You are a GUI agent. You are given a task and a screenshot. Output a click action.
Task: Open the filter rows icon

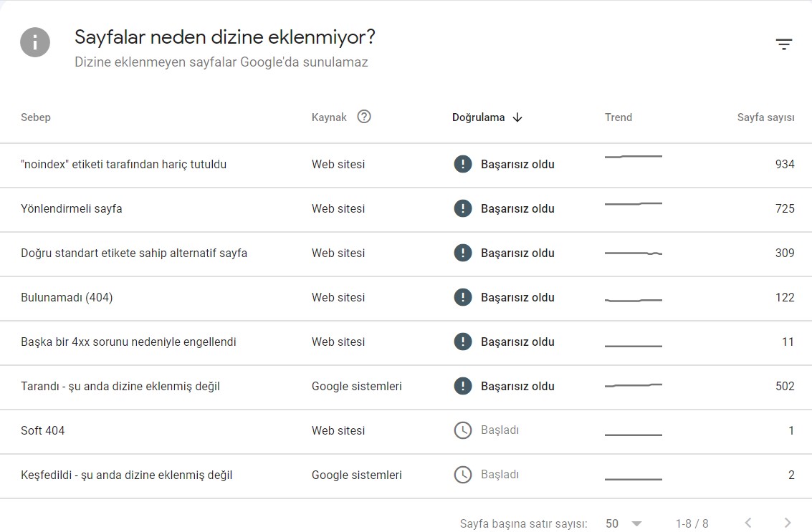(784, 44)
